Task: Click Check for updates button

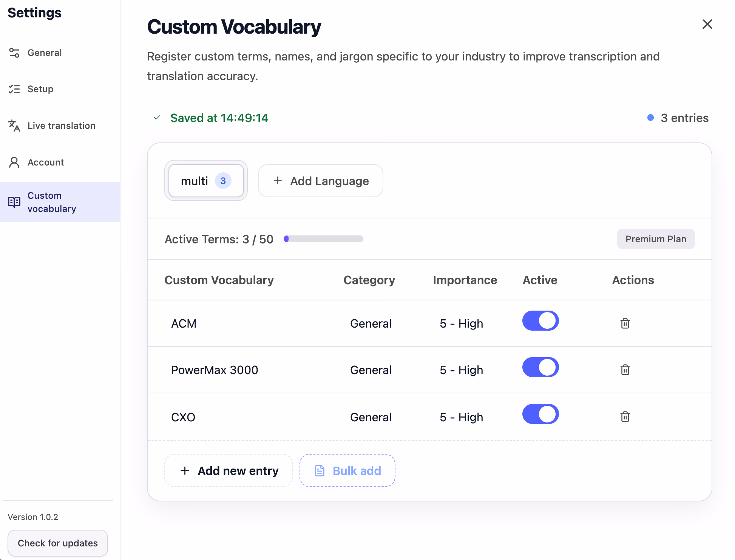Action: coord(58,543)
